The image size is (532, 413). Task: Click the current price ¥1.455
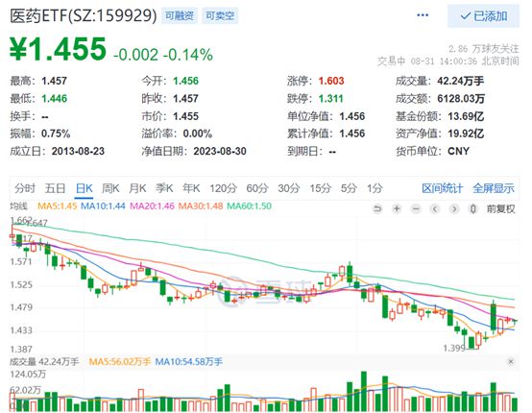click(58, 49)
